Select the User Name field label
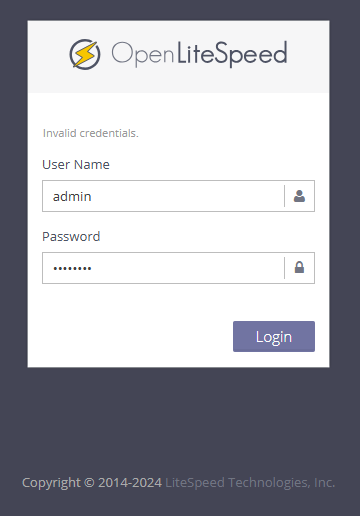 [76, 165]
